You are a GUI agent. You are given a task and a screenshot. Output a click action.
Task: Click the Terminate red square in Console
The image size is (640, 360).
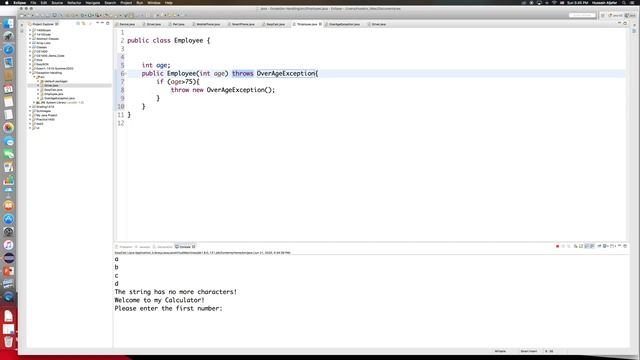click(558, 246)
